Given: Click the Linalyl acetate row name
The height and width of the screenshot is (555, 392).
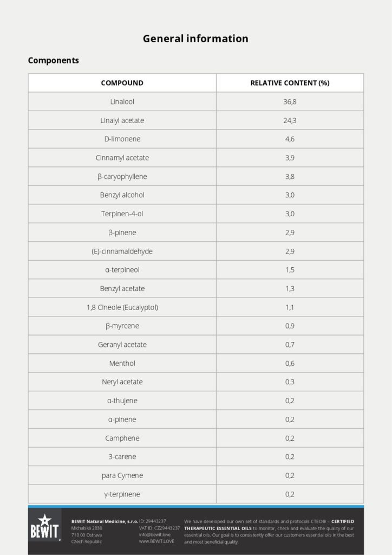Looking at the screenshot, I should pos(122,120).
